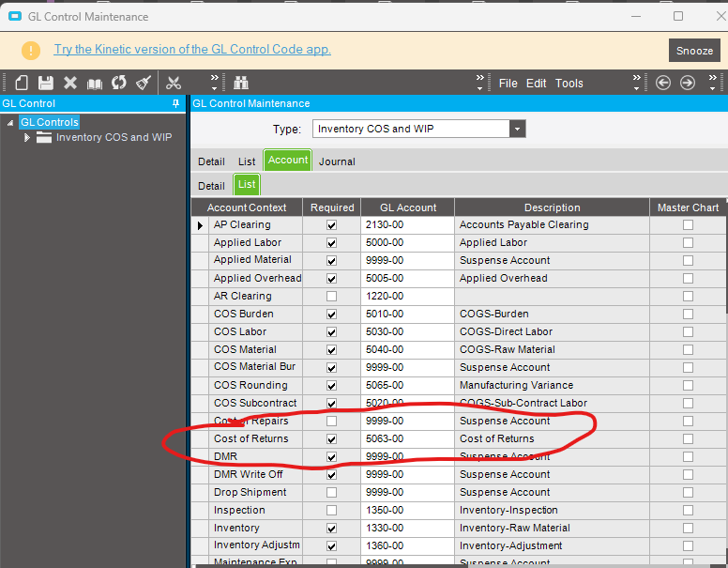
Task: Click the yellow warning exclamation icon
Action: click(x=31, y=50)
